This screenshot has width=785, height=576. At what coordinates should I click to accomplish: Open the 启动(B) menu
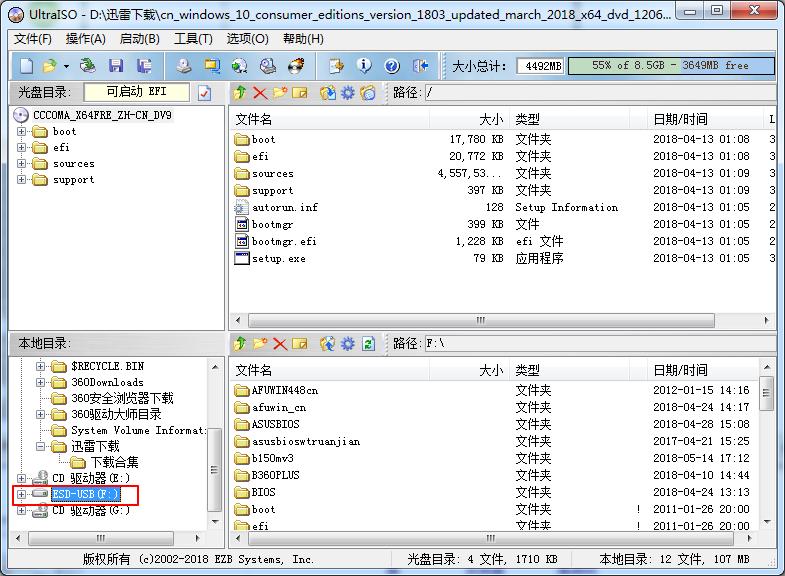tap(140, 39)
